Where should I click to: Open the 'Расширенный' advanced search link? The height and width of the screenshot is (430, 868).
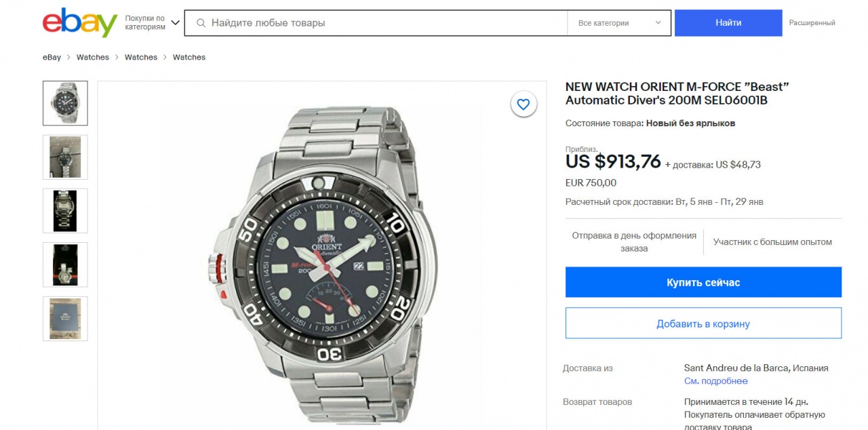point(812,23)
